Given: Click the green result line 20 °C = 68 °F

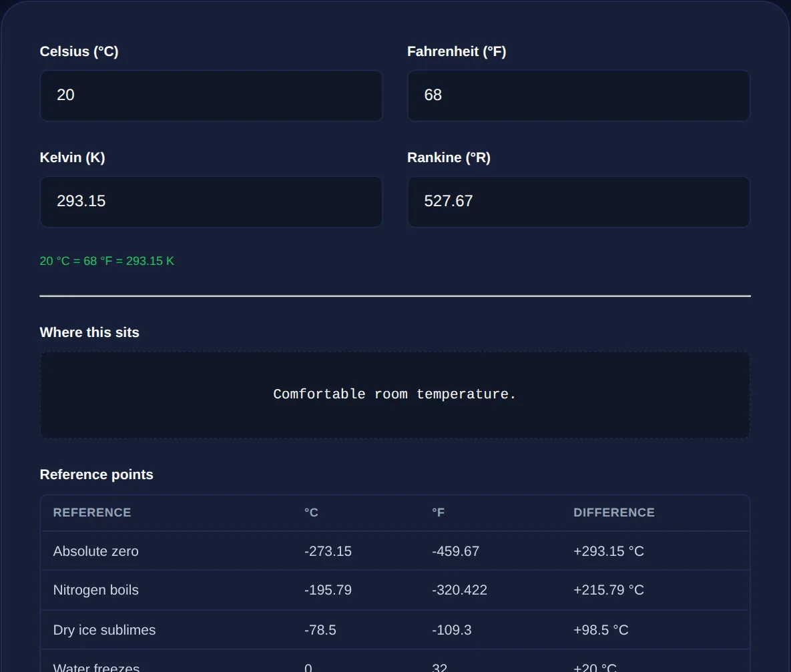Looking at the screenshot, I should 107,261.
